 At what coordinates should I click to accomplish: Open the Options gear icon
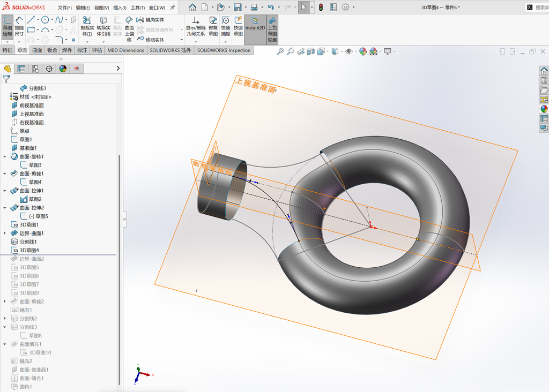345,7
